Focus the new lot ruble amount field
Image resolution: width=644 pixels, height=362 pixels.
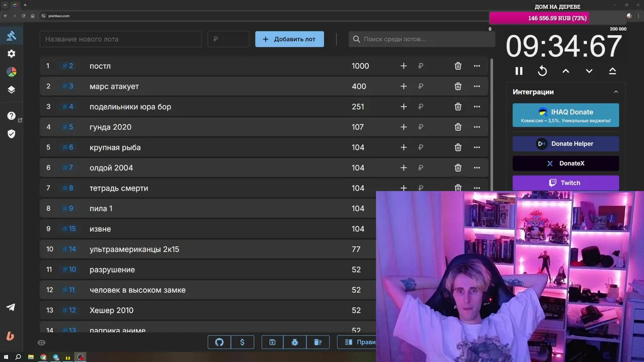click(x=228, y=39)
